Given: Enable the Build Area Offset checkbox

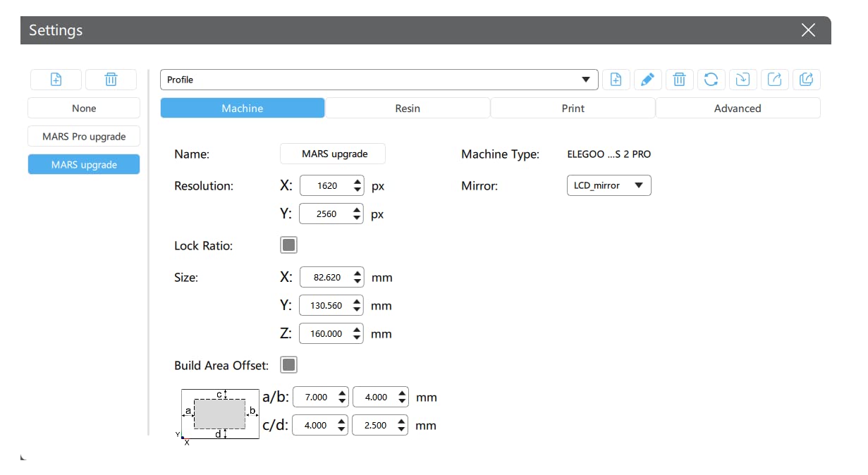Looking at the screenshot, I should point(288,365).
